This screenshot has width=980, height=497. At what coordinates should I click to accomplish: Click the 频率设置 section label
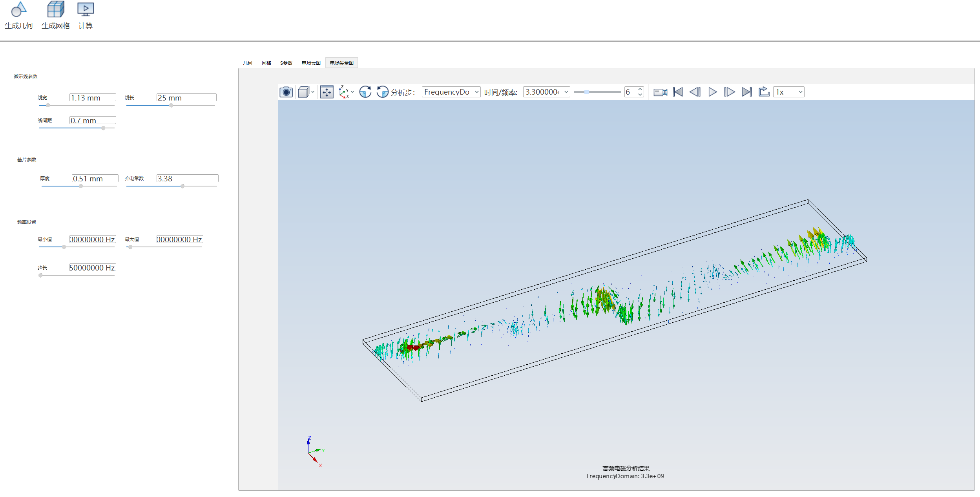click(27, 222)
